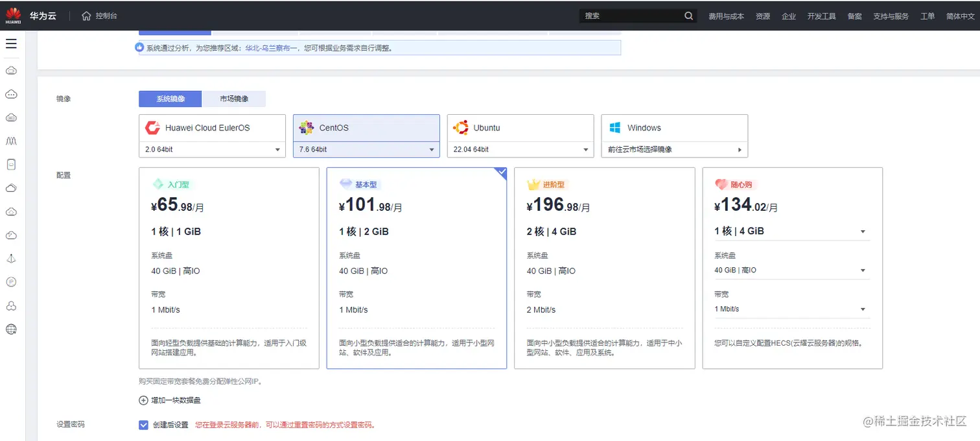
Task: Click the heart 随心购 badge icon
Action: click(x=721, y=184)
